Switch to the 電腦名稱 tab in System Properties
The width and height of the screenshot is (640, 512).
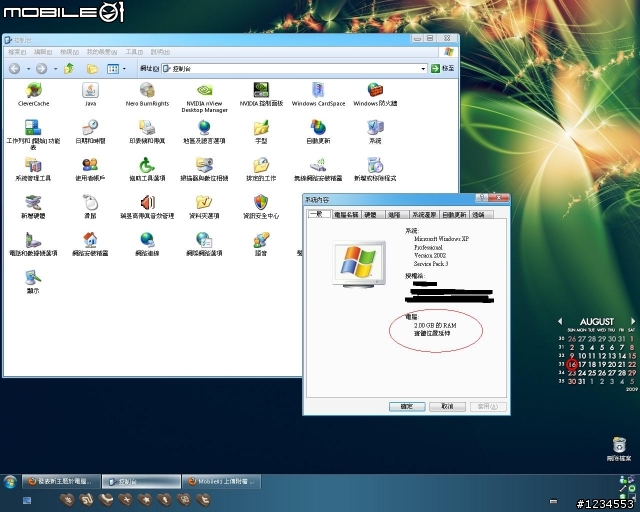[346, 215]
